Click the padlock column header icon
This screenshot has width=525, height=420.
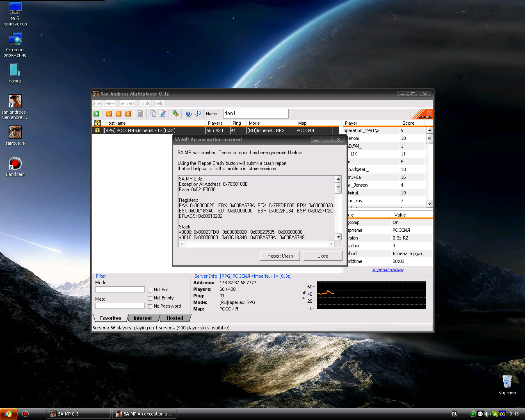coord(97,123)
